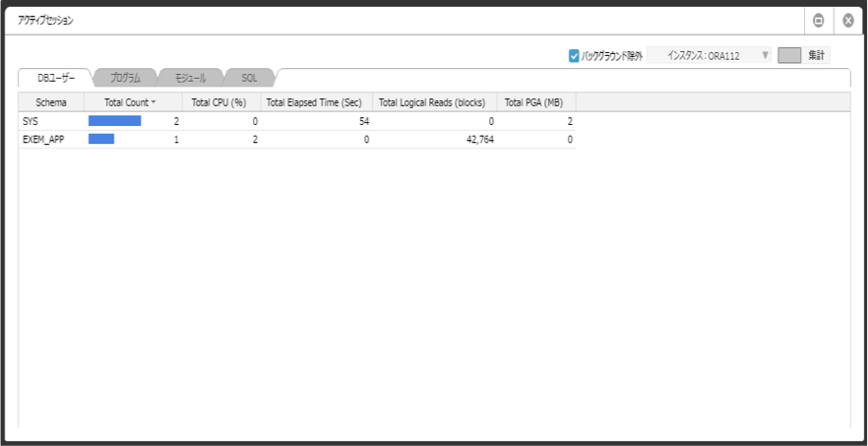Viewport: 868px width, 446px height.
Task: Click the dropdown arrow next to ORA112
Action: (x=765, y=55)
